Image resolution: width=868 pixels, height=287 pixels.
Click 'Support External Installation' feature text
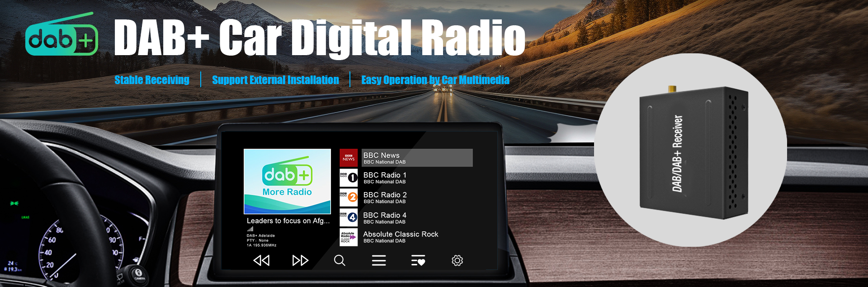(275, 80)
